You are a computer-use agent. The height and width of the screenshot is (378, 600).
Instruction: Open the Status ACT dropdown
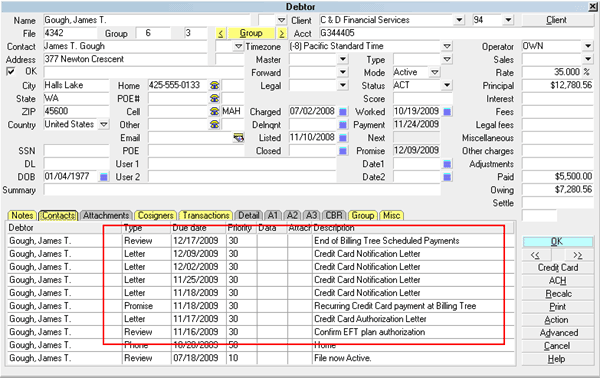pyautogui.click(x=447, y=85)
